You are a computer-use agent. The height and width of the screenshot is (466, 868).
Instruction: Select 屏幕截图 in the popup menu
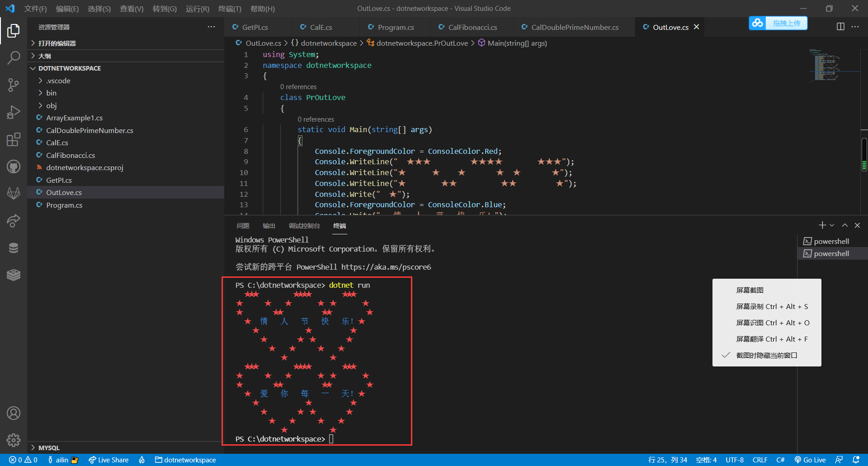coord(749,290)
